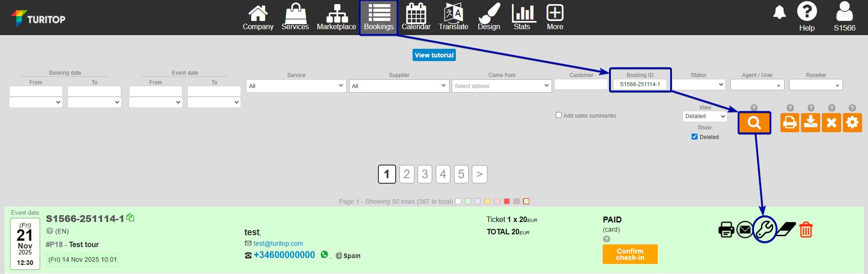Click the orange download button
The image size is (868, 274).
coord(811,123)
